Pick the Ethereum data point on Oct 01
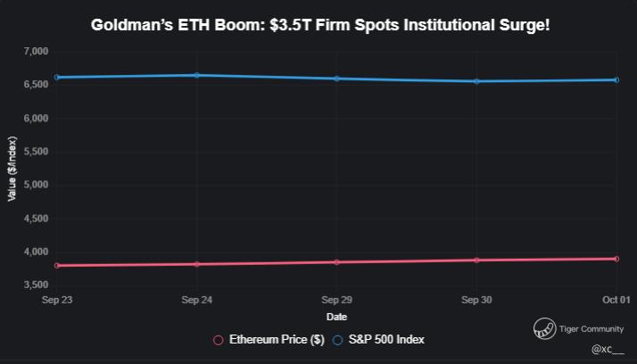Viewport: 637px width, 364px height. [x=616, y=259]
